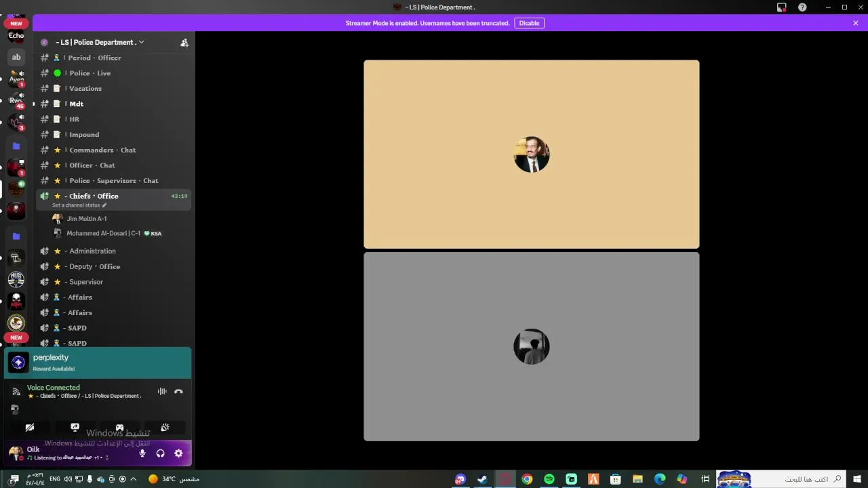This screenshot has width=868, height=488.
Task: Open the soundboard icon
Action: 165,428
